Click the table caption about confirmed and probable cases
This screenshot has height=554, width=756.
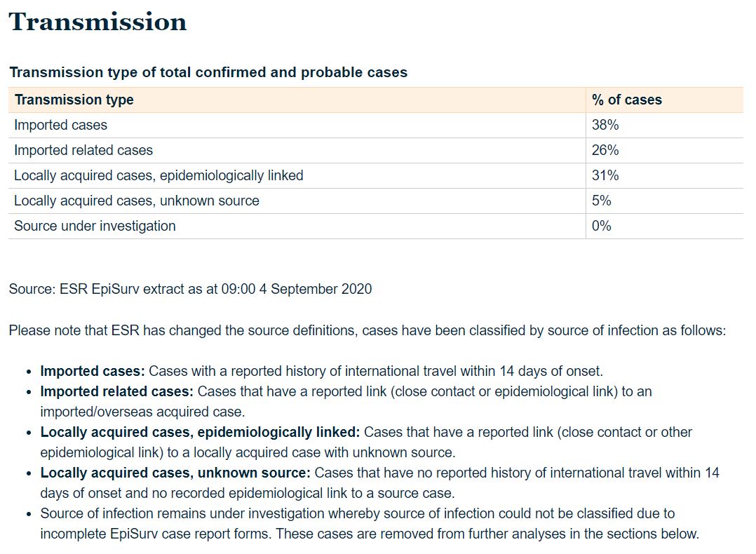pos(208,72)
